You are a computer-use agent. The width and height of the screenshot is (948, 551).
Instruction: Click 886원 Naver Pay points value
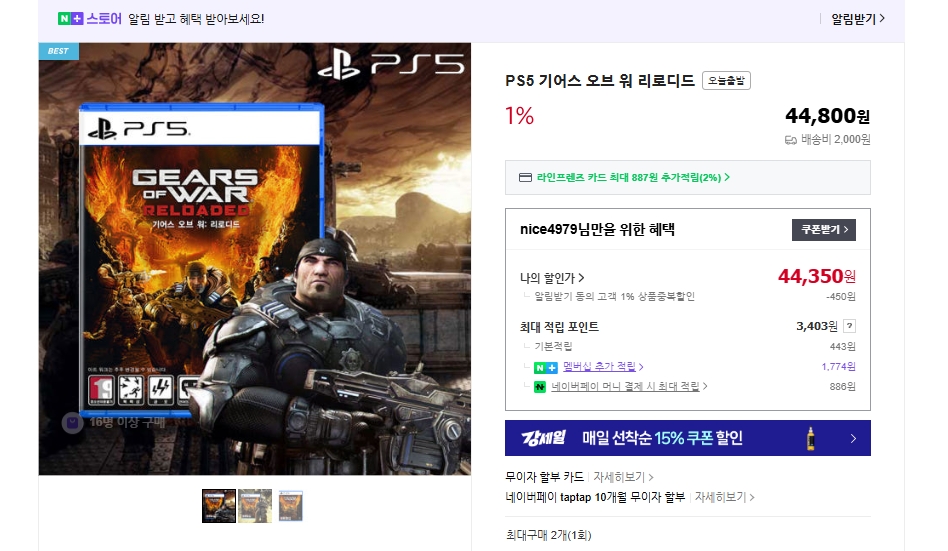tap(842, 386)
